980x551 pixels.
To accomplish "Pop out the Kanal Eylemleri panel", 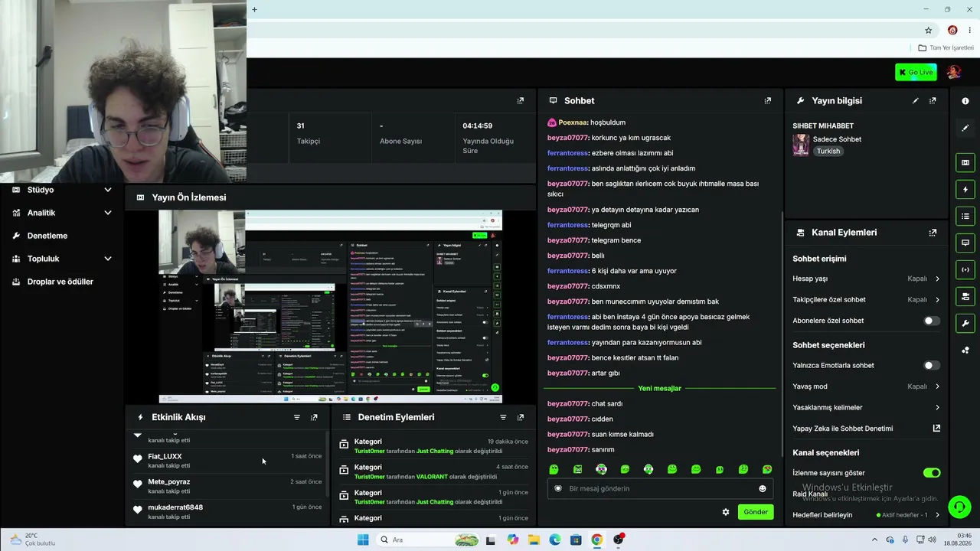I will (933, 233).
